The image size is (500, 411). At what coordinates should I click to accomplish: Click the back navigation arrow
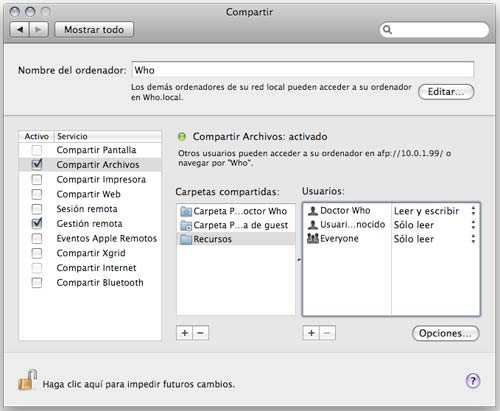coord(20,30)
